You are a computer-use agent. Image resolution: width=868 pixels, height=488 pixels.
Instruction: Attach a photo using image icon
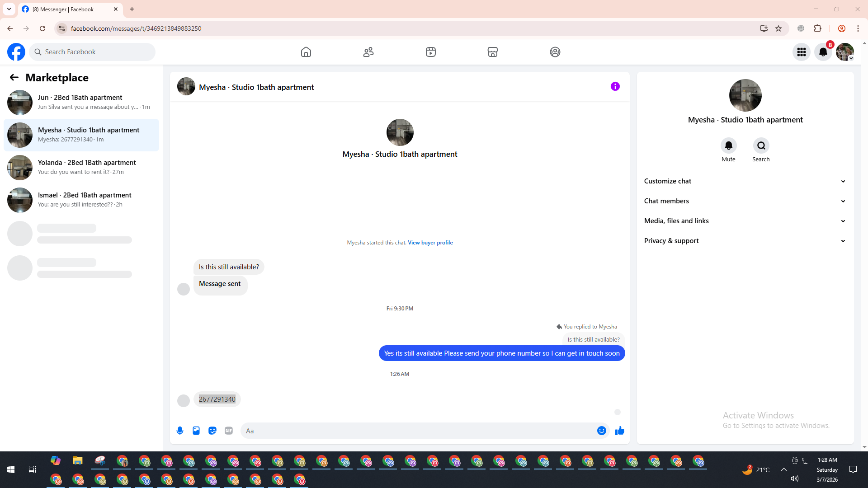[x=196, y=431]
